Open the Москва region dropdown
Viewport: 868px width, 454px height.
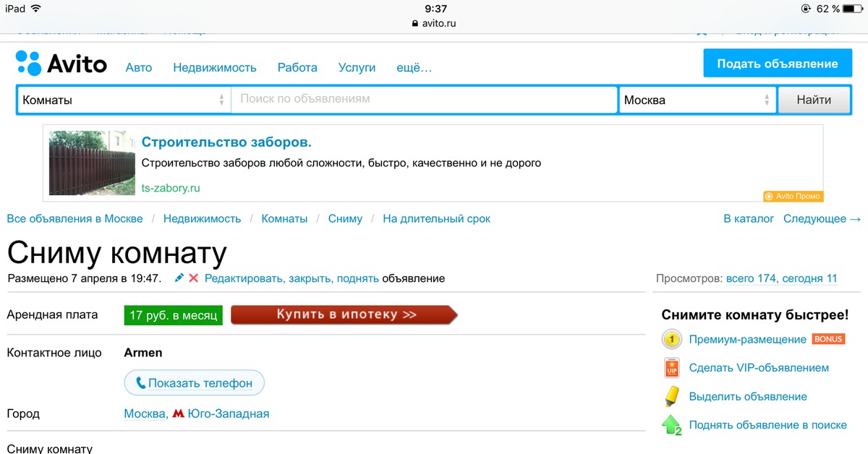point(697,100)
